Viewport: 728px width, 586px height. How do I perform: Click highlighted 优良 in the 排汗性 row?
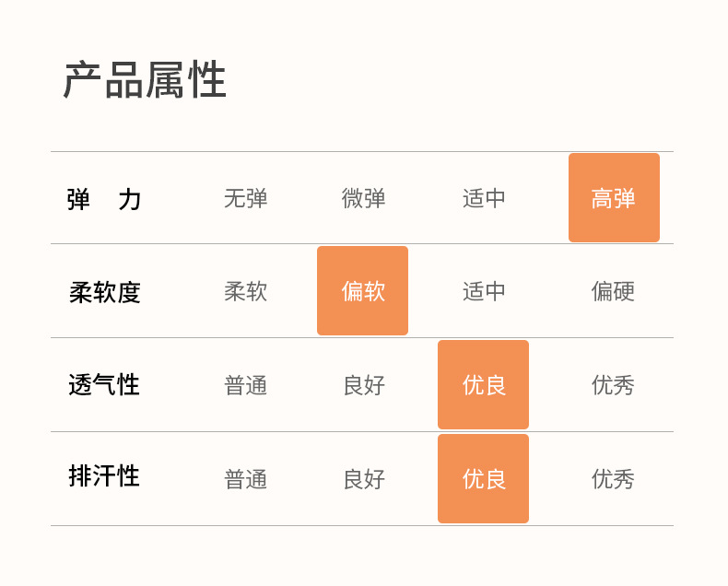point(484,479)
